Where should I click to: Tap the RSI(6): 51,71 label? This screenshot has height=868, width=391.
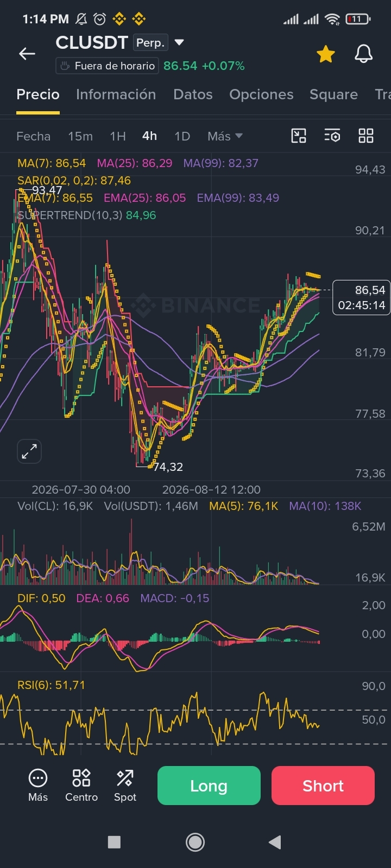coord(51,685)
